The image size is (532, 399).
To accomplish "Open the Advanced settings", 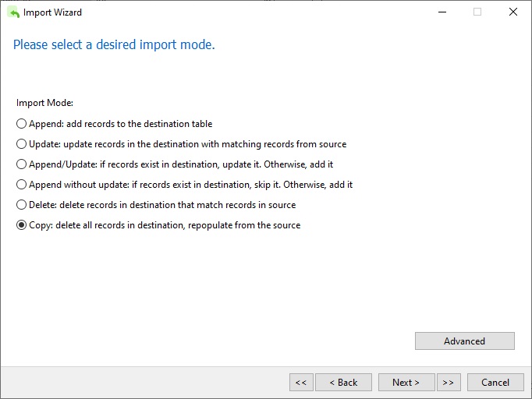I will [x=464, y=341].
